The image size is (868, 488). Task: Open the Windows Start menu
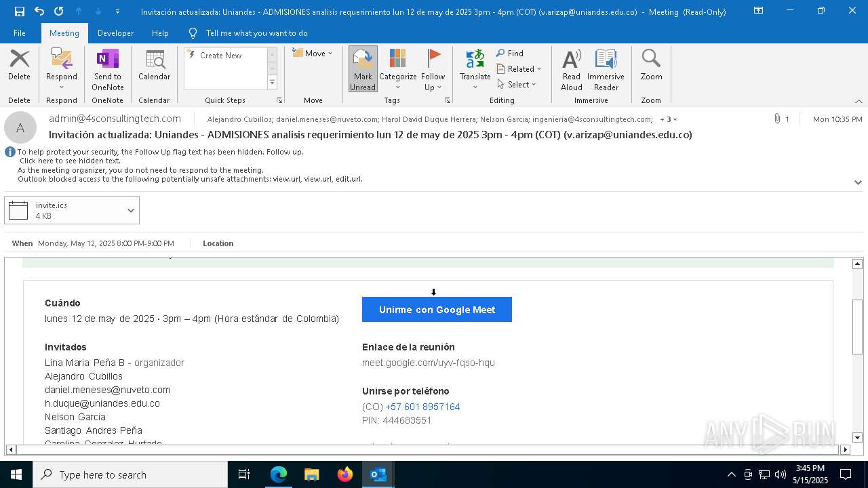click(x=16, y=474)
